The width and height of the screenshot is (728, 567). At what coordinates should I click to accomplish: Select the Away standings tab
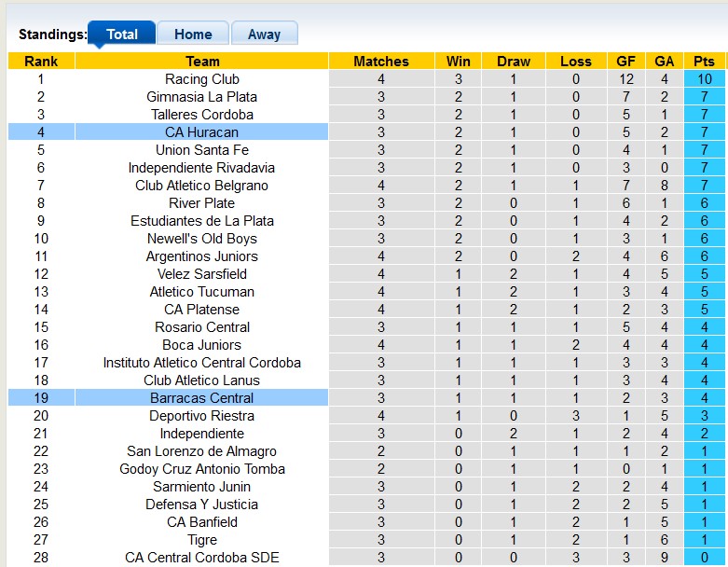tap(264, 34)
